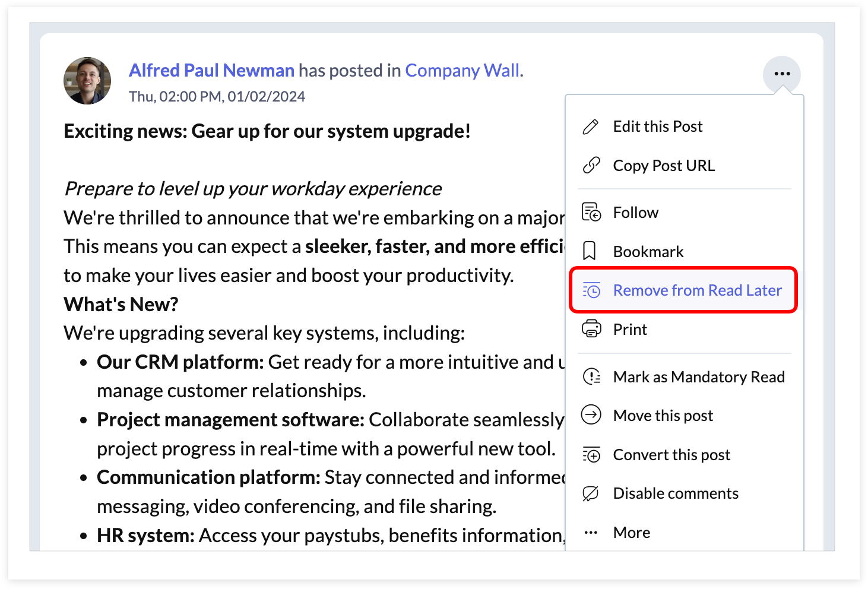Click the printer icon
Viewport: 868px width, 589px height.
tap(591, 328)
